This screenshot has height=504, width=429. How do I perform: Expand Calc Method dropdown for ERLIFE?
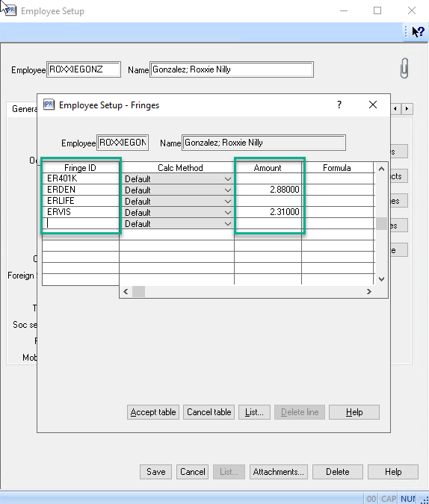(228, 201)
